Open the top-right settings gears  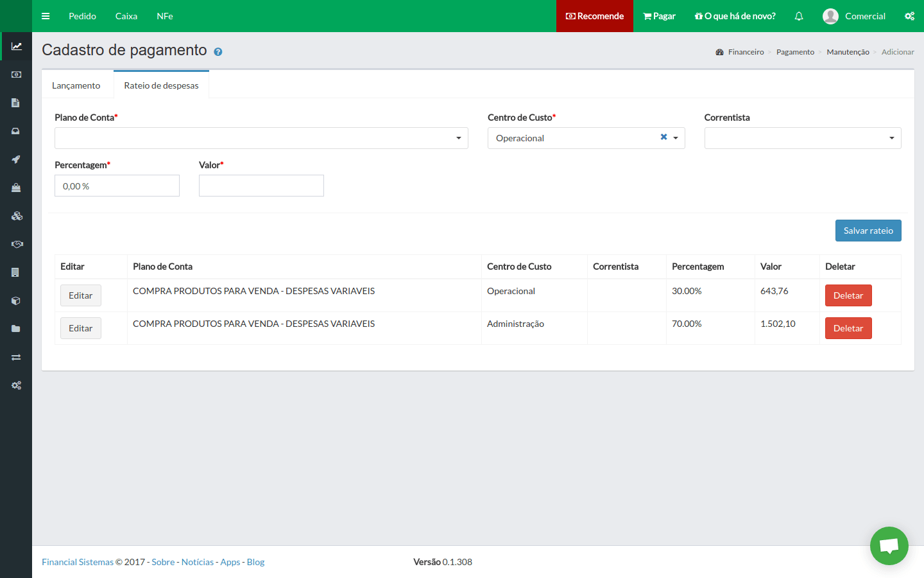click(909, 16)
